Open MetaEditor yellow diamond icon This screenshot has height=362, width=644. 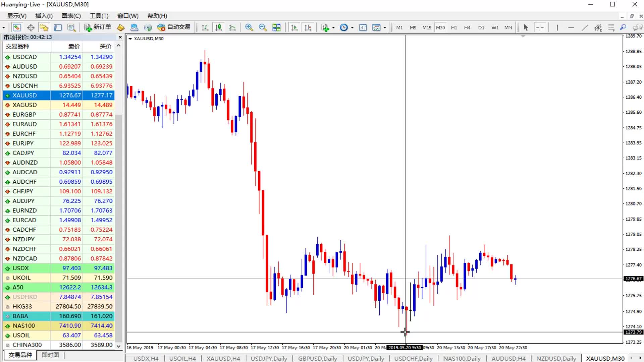(x=121, y=27)
